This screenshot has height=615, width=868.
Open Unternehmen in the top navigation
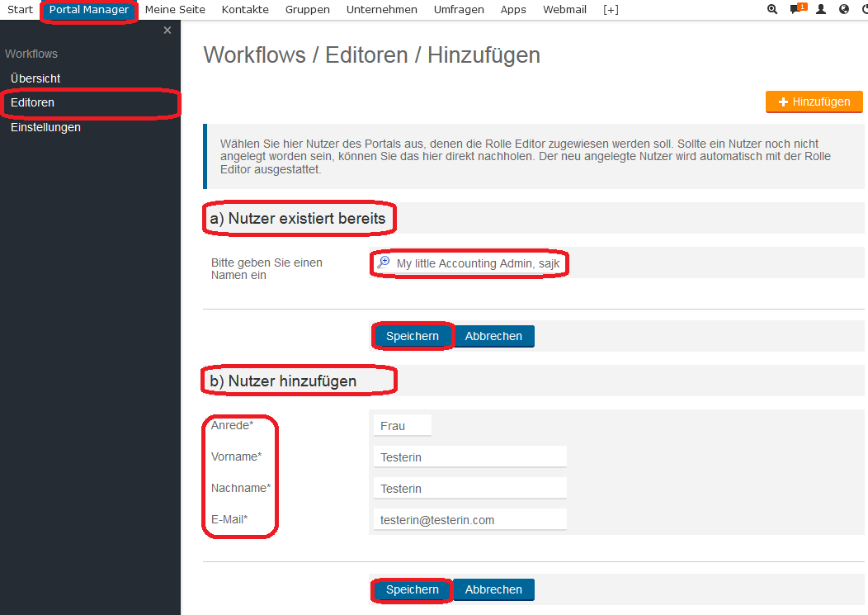click(381, 9)
